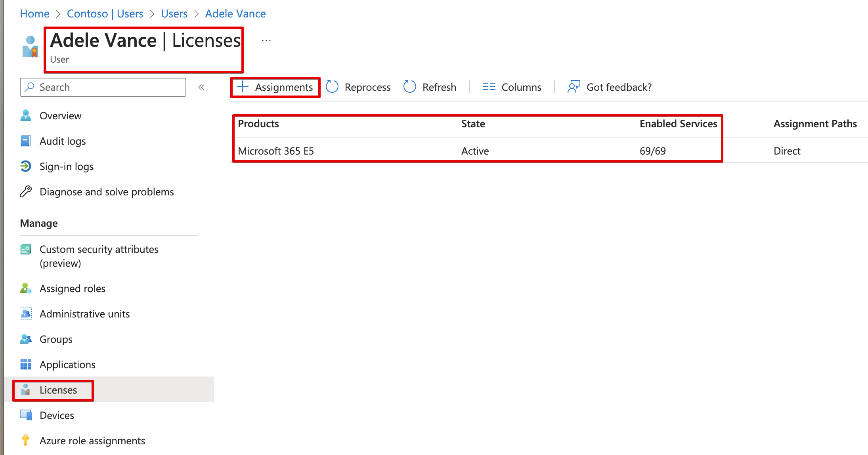Click the Overview person icon in sidebar
The image size is (868, 455).
[26, 115]
